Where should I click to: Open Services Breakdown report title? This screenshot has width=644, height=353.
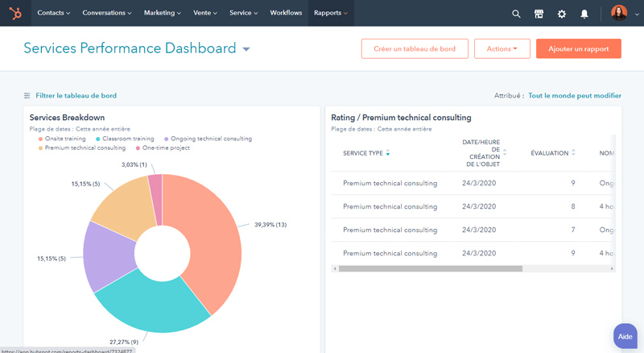67,118
